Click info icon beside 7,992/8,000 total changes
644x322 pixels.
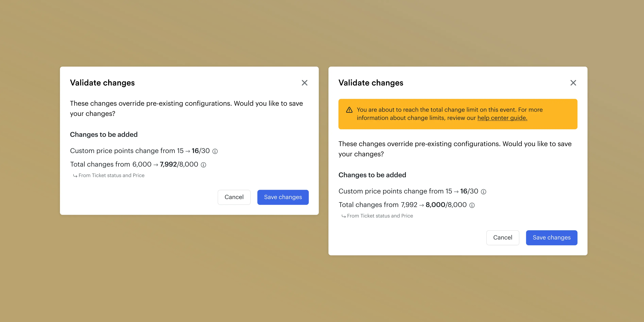coord(204,165)
